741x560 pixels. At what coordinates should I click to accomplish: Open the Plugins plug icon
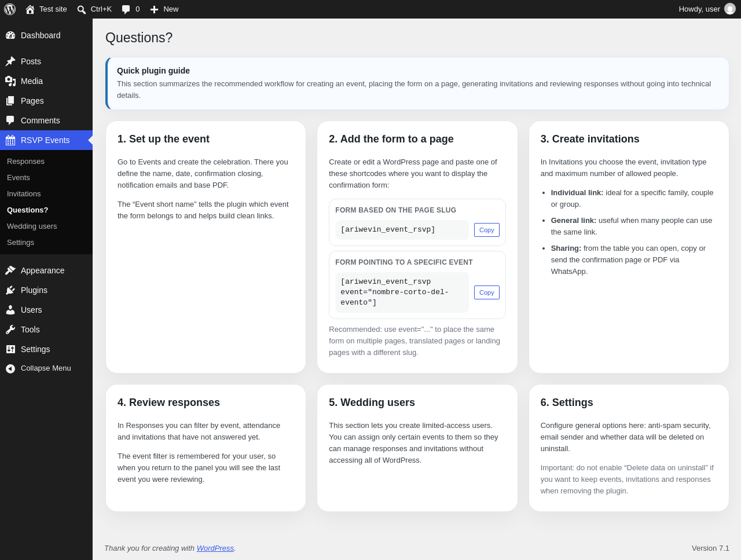tap(10, 290)
